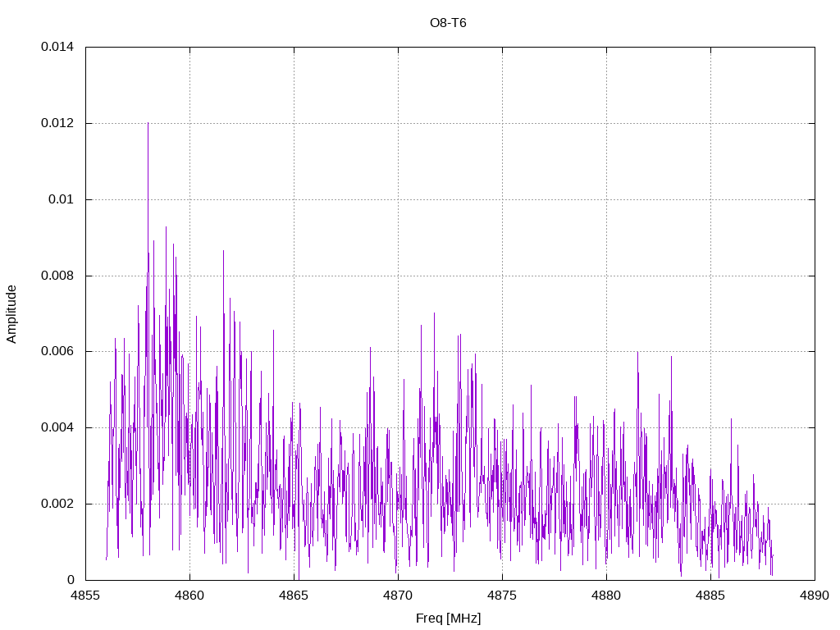Select y-axis tick value 0.014
840x630 pixels.
pyautogui.click(x=57, y=47)
